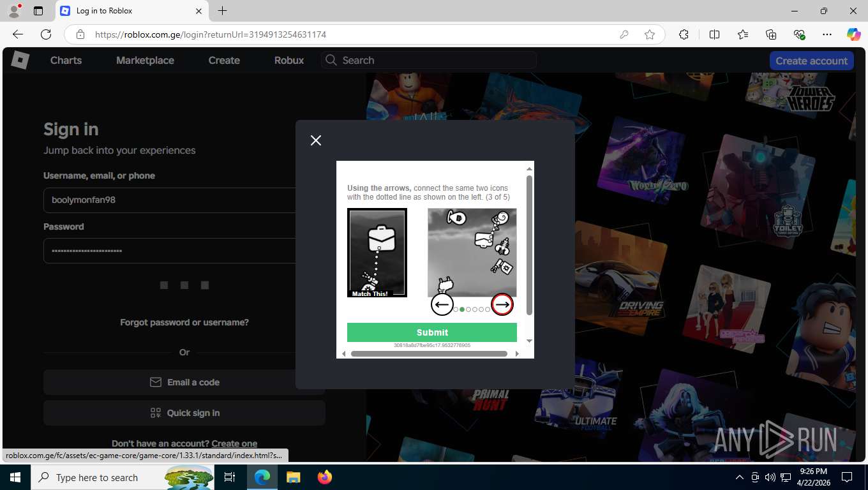Open the Charts page
The width and height of the screenshot is (868, 490).
coord(66,60)
